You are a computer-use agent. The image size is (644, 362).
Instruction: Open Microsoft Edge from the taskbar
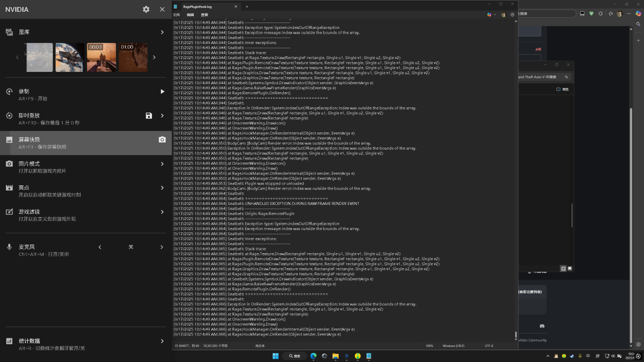313,356
